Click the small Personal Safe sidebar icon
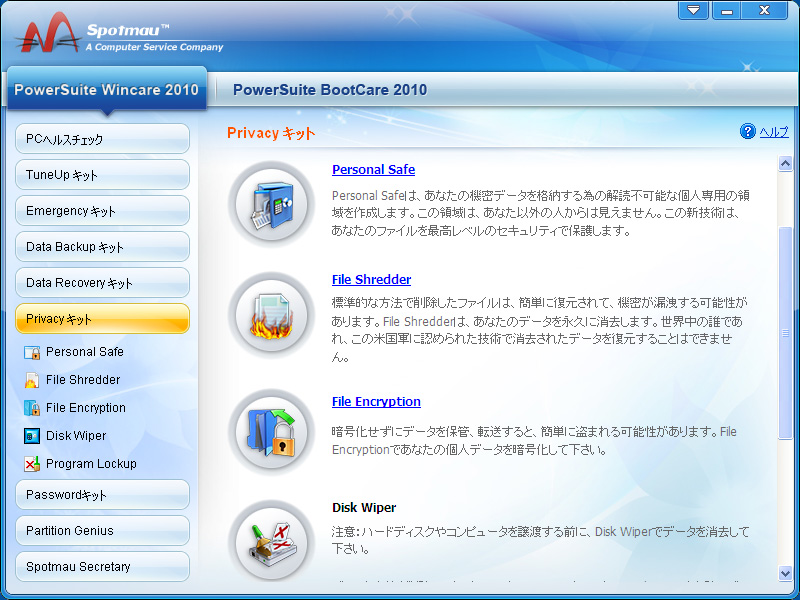This screenshot has width=800, height=600. click(32, 352)
